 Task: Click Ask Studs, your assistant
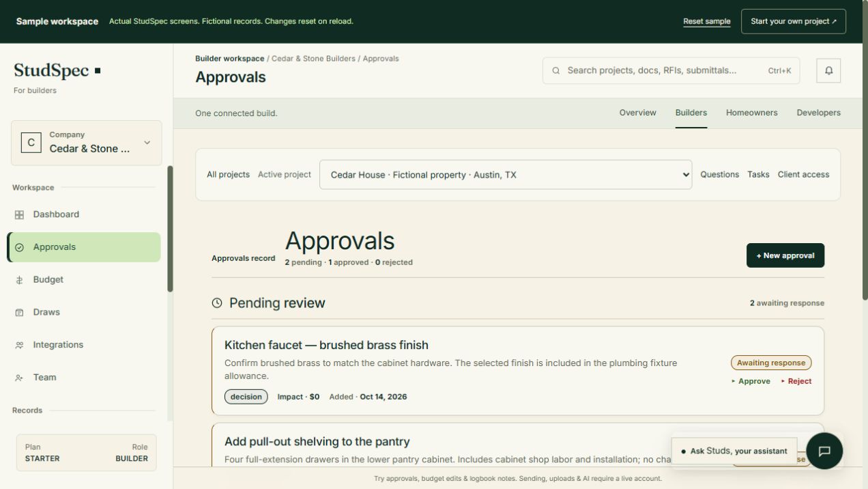[734, 451]
